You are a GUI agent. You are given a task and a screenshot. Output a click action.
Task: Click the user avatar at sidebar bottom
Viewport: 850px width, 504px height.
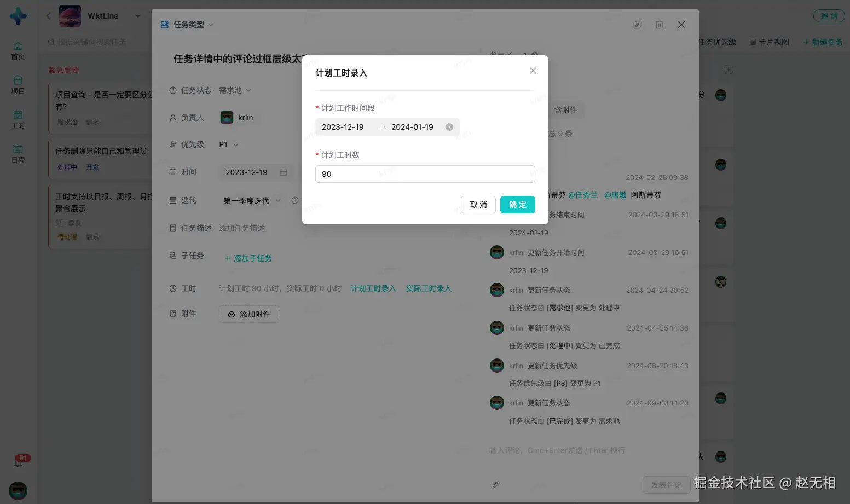(x=18, y=490)
